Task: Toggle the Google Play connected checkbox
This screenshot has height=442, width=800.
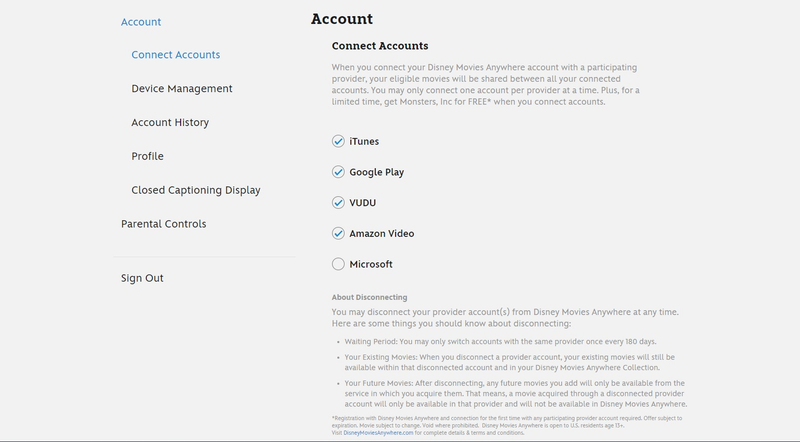Action: coord(338,172)
